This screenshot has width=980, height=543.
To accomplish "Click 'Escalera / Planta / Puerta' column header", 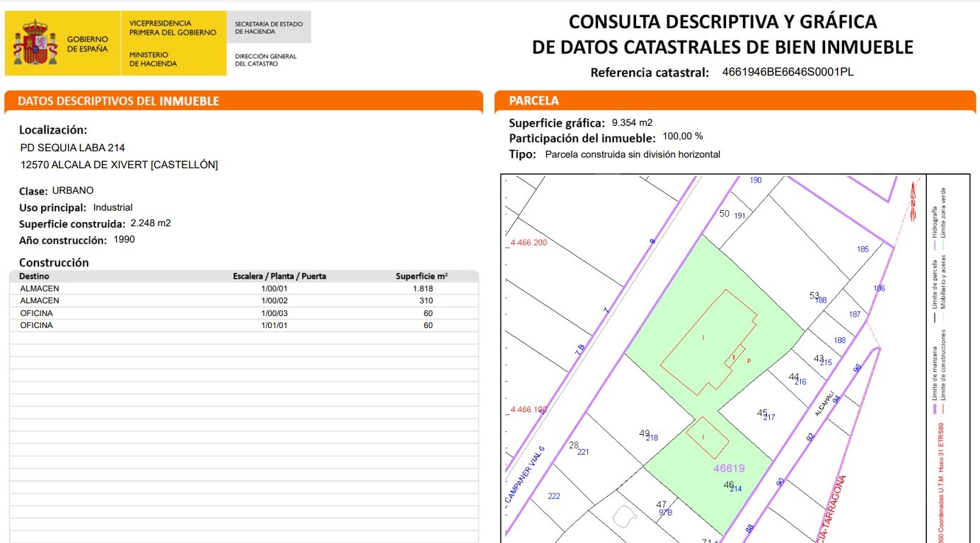I will pos(279,276).
